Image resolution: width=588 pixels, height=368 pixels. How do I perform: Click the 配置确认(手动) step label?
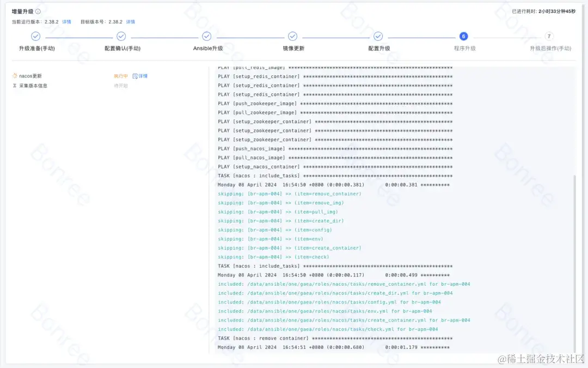tap(122, 48)
